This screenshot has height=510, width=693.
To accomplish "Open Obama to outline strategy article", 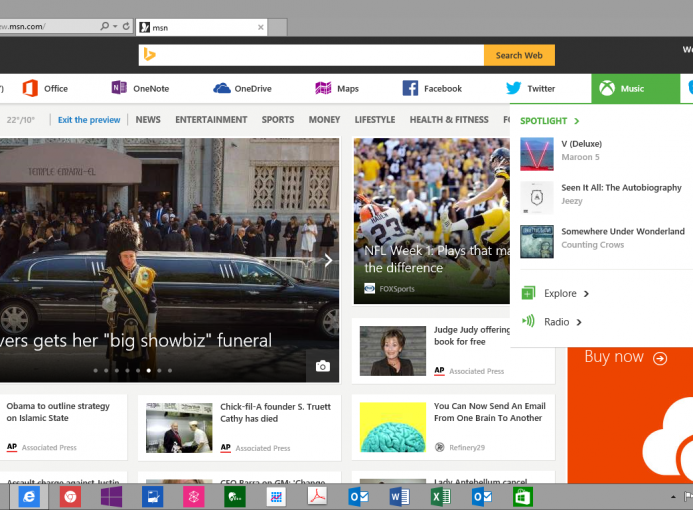I will coord(58,411).
